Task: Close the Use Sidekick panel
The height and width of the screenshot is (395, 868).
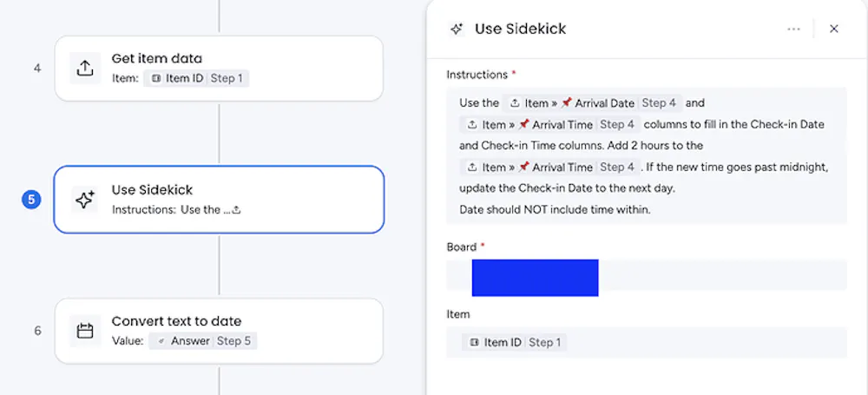Action: coord(834,29)
